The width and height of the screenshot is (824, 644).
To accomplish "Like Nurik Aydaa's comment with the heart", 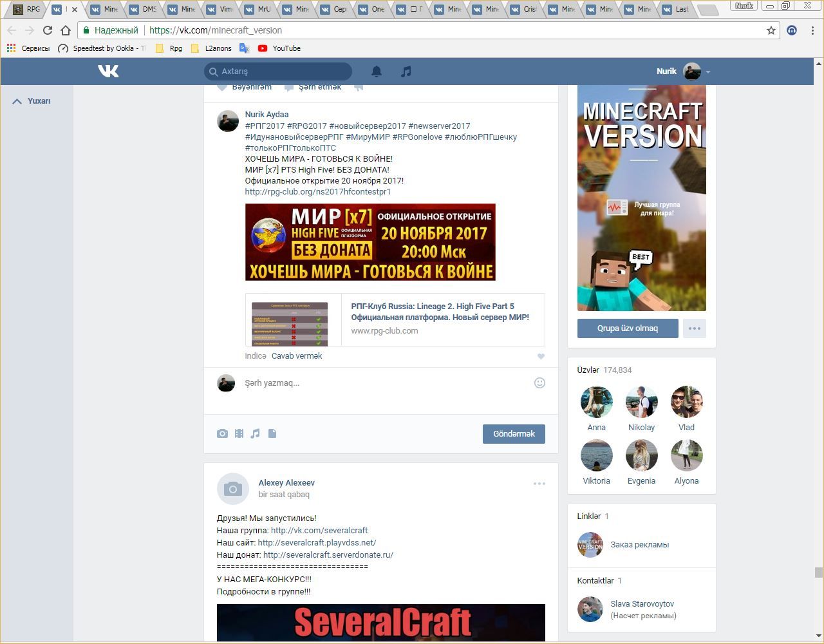I will pos(541,356).
